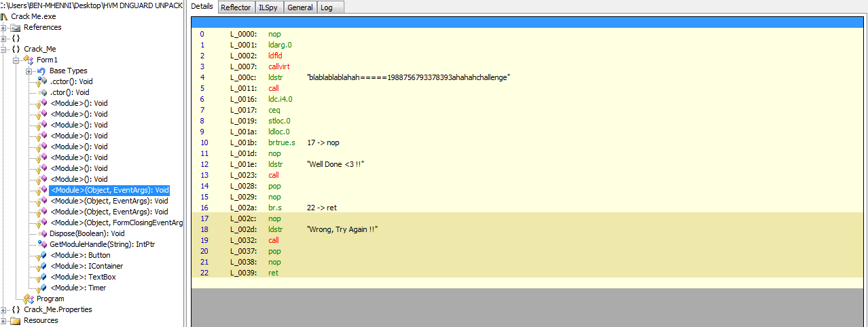Collapse the Form1 tree node
The image size is (868, 327).
16,60
